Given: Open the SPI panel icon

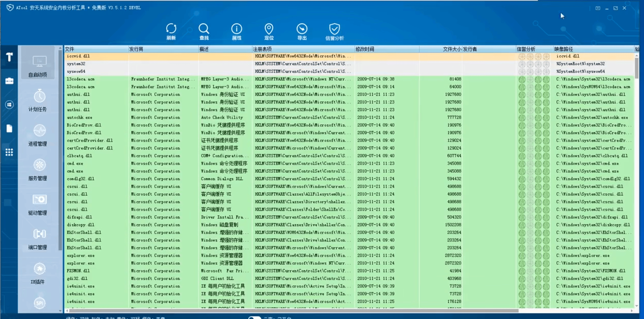Looking at the screenshot, I should point(39,303).
